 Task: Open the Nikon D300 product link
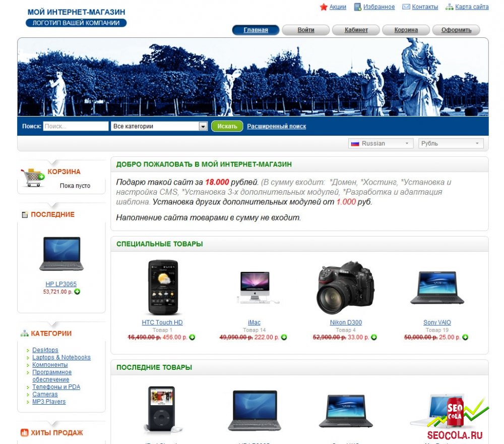point(346,322)
